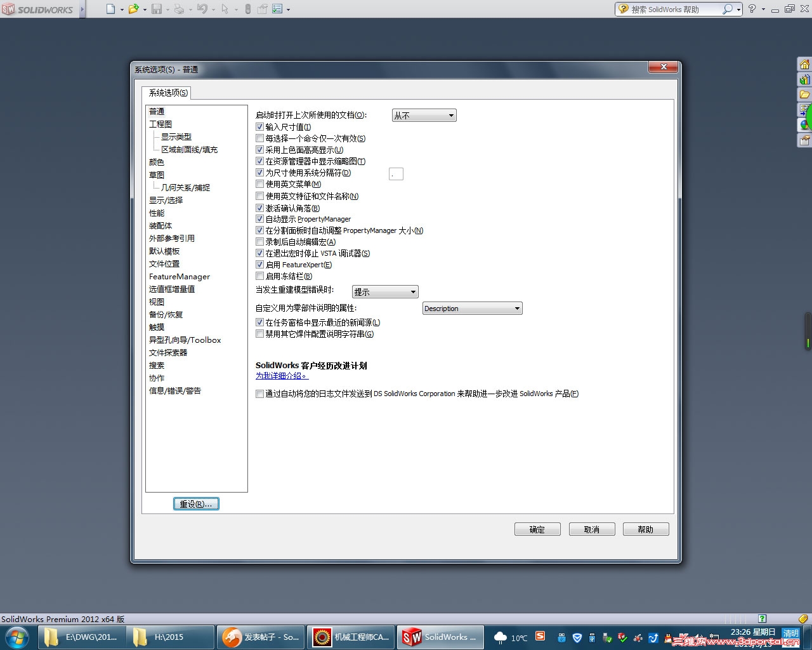Screen dimensions: 812x650
Task: Switch to 机械工程师CA... taskbar item
Action: coord(351,637)
